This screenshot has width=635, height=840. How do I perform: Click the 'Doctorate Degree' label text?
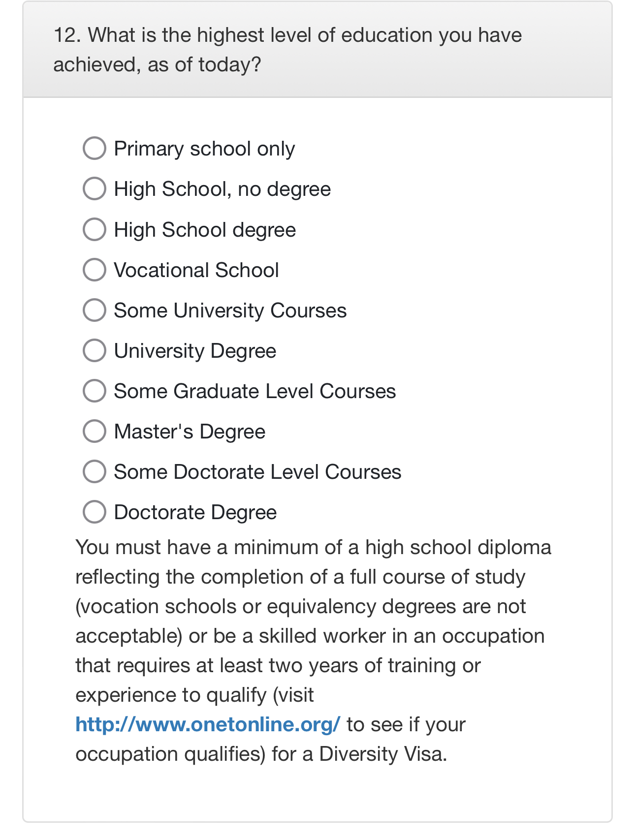(x=195, y=512)
